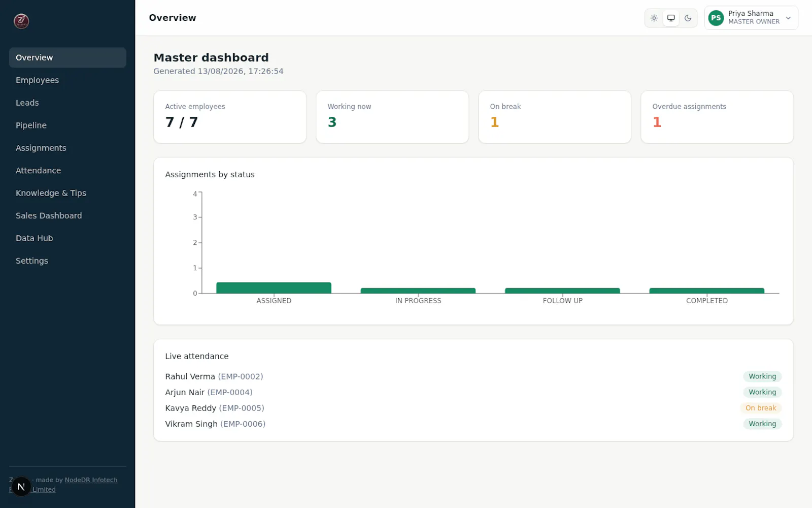The image size is (812, 508).
Task: Click the On break card
Action: coord(555,117)
